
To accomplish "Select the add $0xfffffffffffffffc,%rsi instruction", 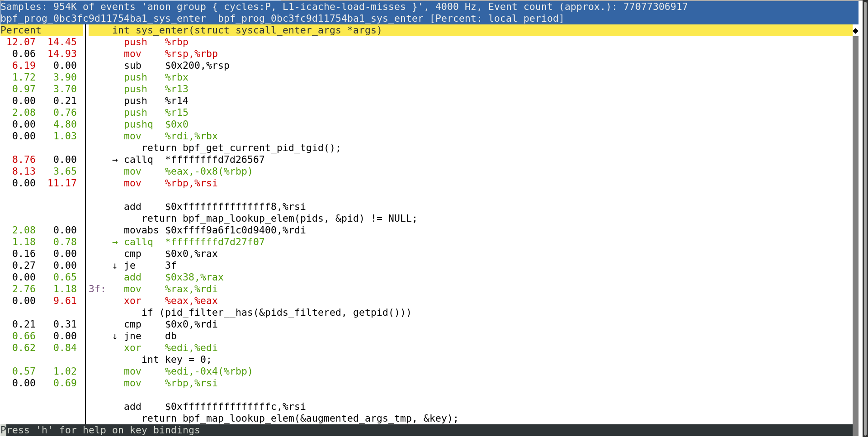I will (x=215, y=407).
